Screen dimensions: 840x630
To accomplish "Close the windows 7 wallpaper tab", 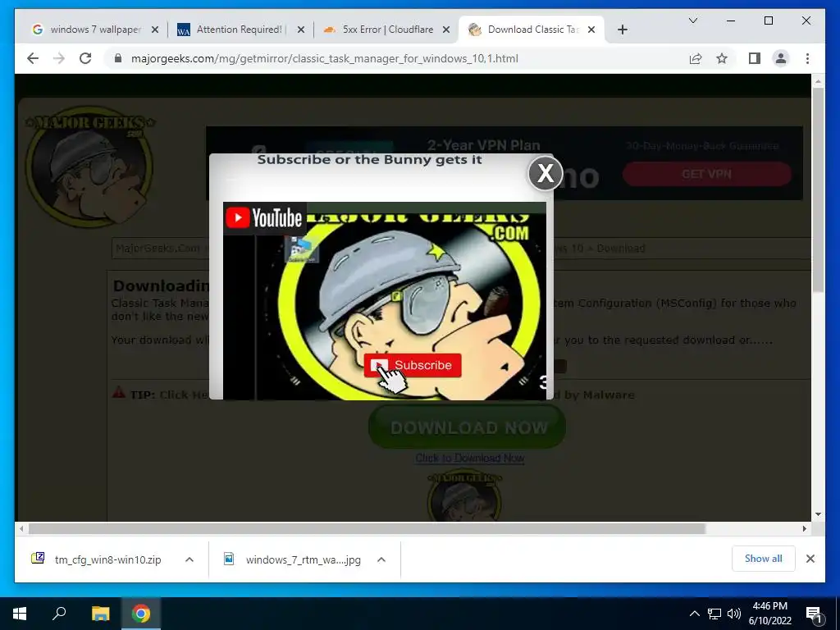I will (x=155, y=30).
